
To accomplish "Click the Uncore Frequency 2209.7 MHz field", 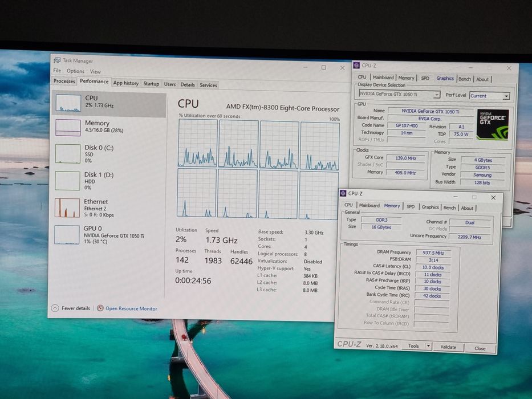I will point(470,237).
